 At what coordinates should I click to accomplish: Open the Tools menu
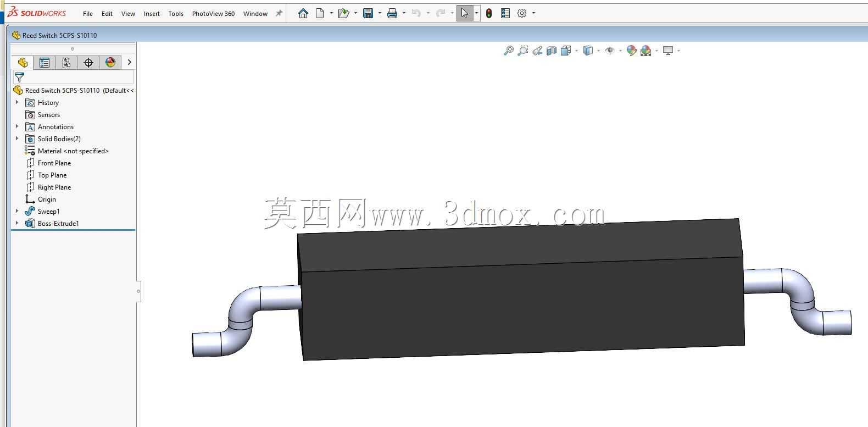pyautogui.click(x=176, y=14)
